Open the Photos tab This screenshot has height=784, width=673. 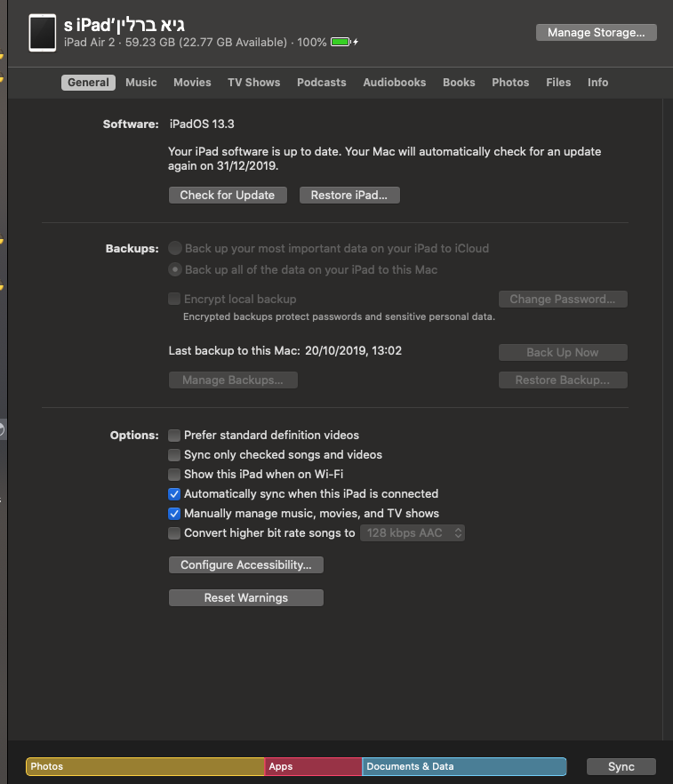click(510, 83)
